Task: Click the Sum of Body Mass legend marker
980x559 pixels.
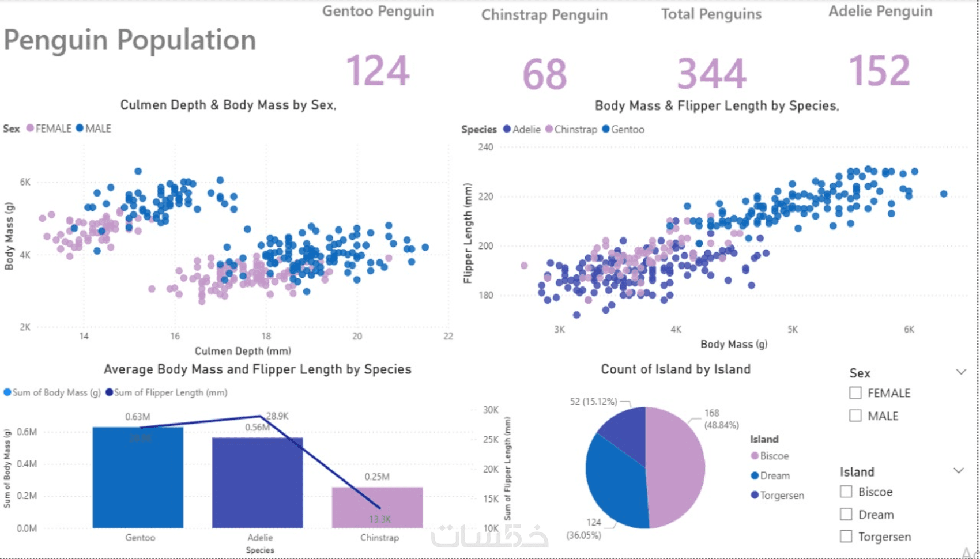Action: (7, 392)
